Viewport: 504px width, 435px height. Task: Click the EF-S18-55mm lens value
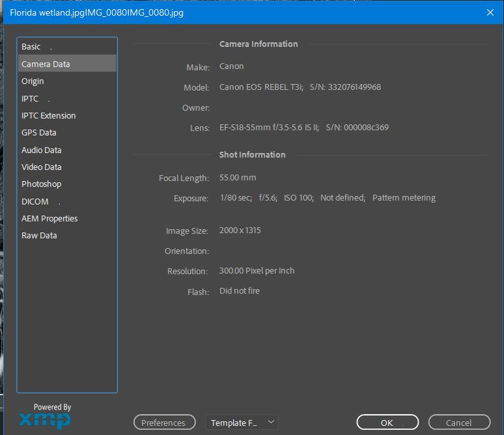point(270,128)
